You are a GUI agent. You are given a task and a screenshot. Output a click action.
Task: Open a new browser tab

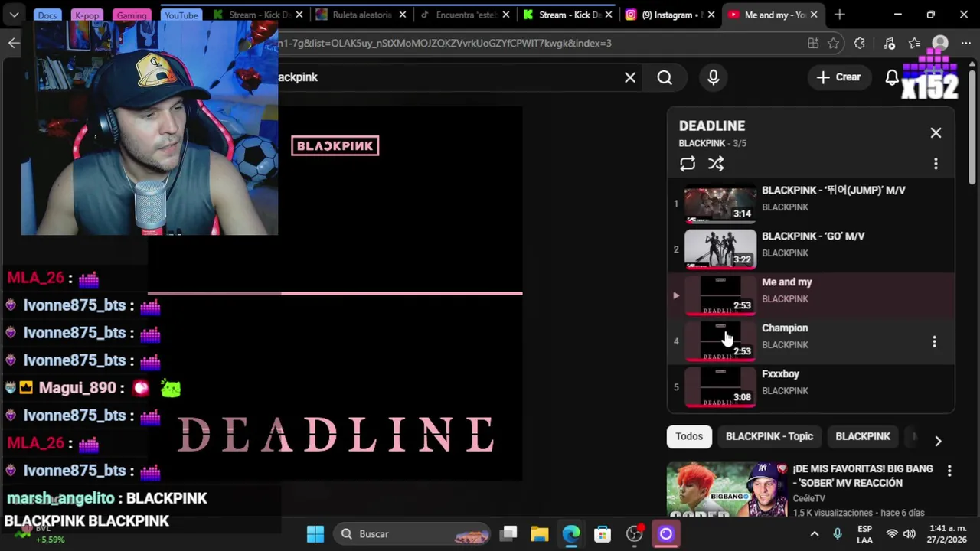840,15
